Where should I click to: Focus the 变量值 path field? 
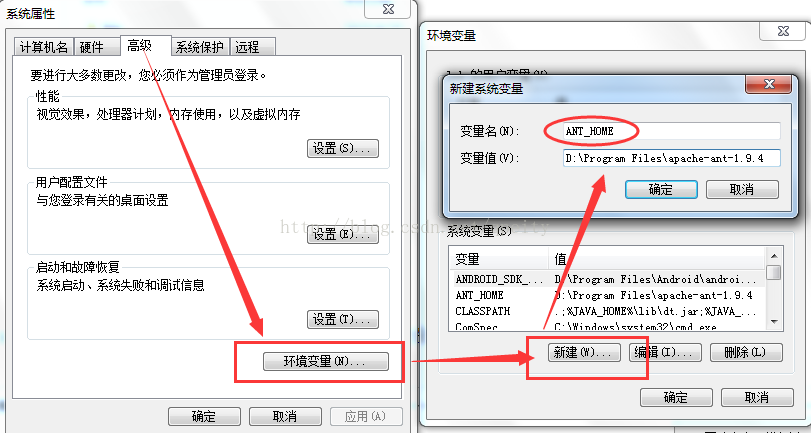pos(671,158)
